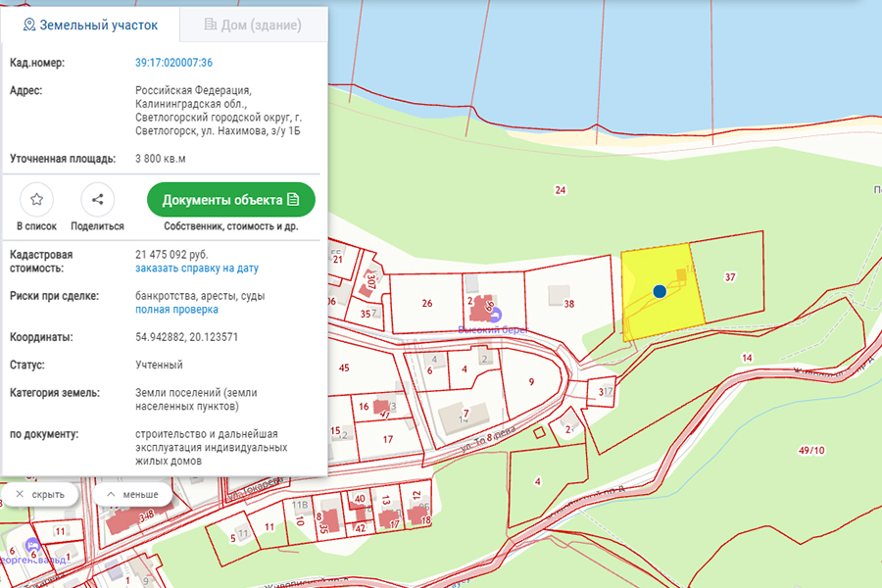Select parcel 37 on the map
Image resolution: width=882 pixels, height=588 pixels.
(730, 277)
